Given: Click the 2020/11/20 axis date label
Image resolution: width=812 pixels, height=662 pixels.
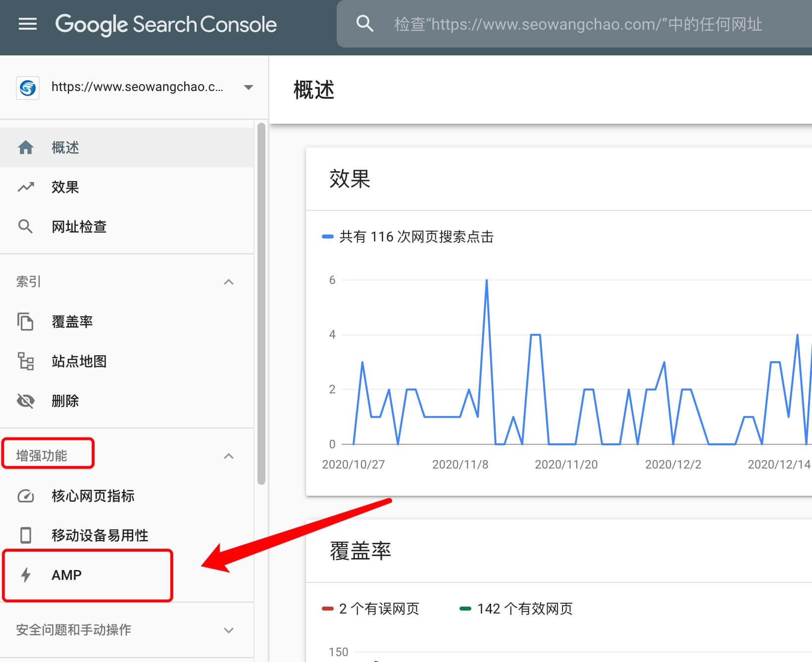Looking at the screenshot, I should (x=566, y=465).
